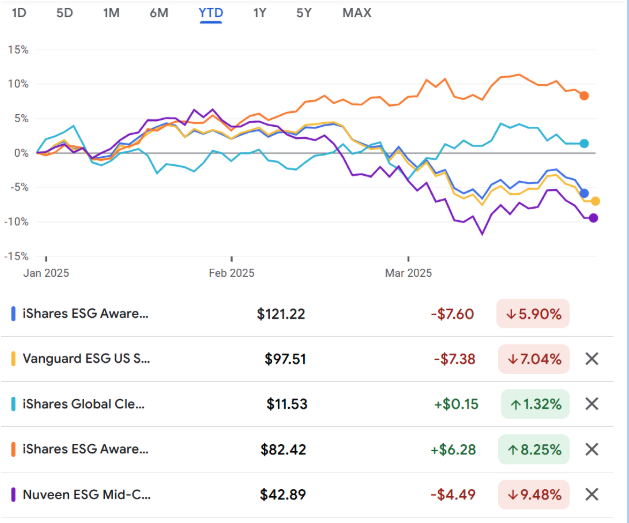
Task: Click the 1.32% up badge
Action: (535, 404)
